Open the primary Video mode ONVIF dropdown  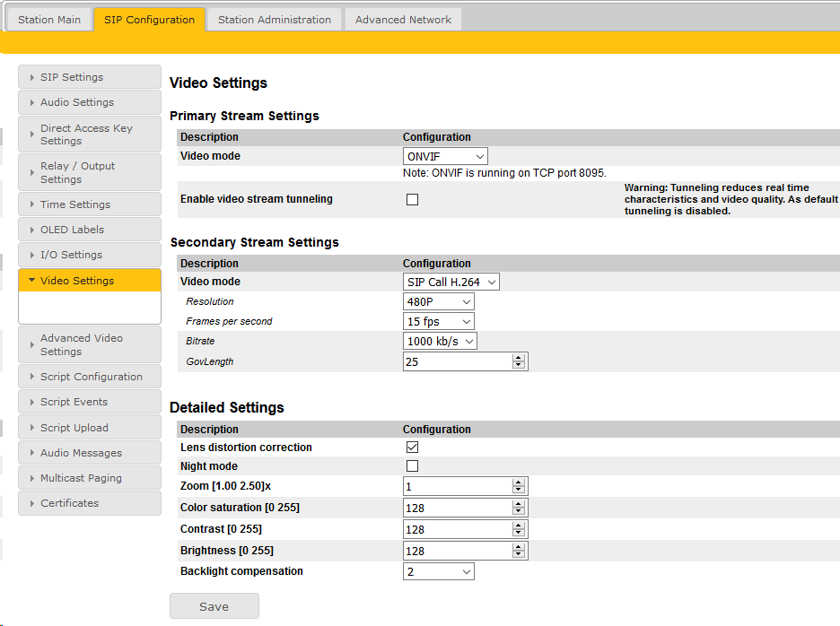(x=445, y=156)
